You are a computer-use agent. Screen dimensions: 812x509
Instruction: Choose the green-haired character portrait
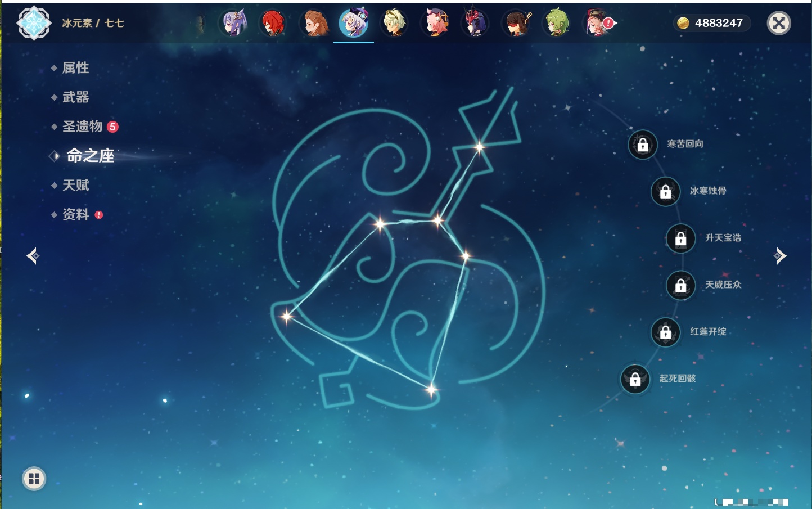pos(557,23)
